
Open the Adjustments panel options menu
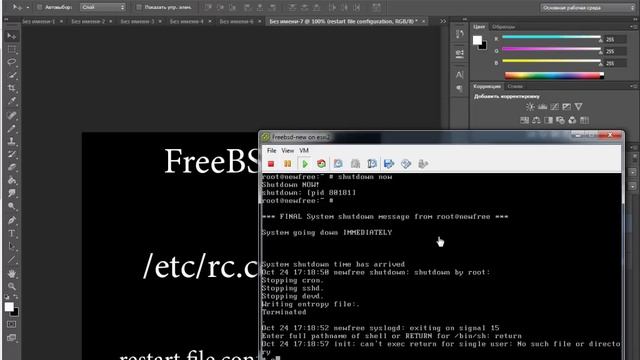click(633, 86)
